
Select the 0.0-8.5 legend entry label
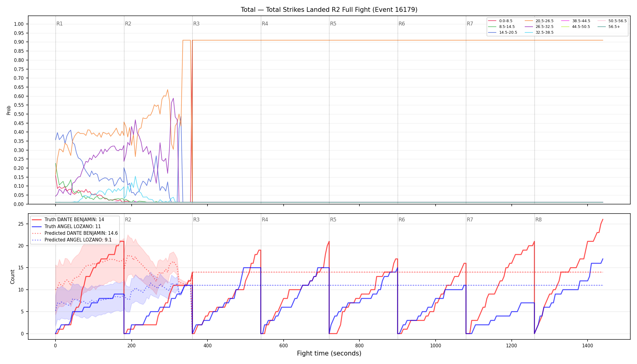tap(506, 21)
